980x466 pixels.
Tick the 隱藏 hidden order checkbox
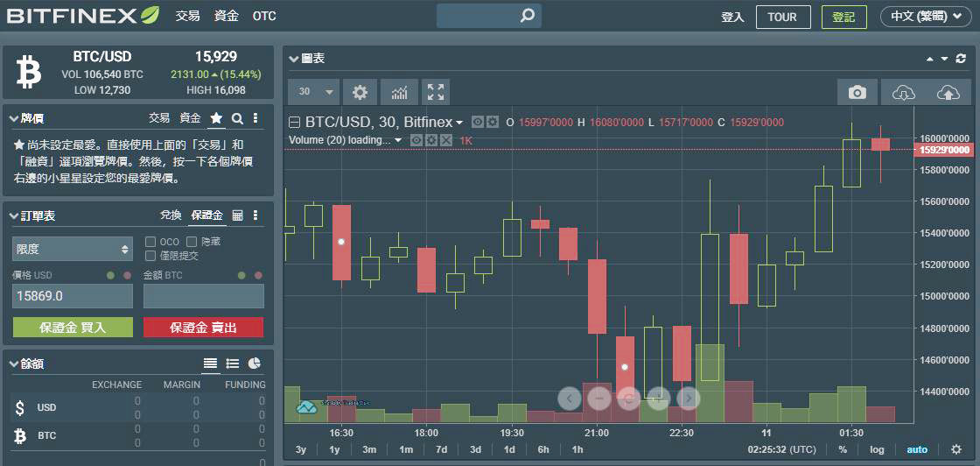pos(192,242)
